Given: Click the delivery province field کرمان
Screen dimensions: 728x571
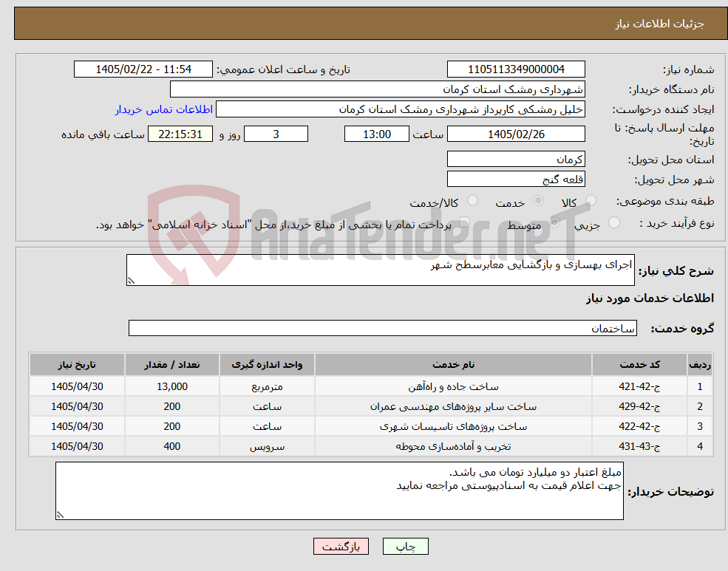Looking at the screenshot, I should [x=516, y=159].
